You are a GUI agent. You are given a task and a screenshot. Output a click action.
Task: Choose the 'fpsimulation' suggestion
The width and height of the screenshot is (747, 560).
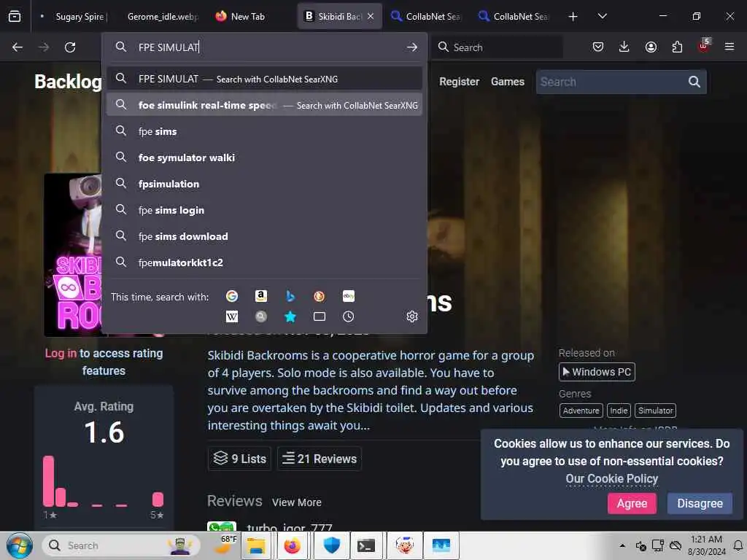pyautogui.click(x=264, y=184)
